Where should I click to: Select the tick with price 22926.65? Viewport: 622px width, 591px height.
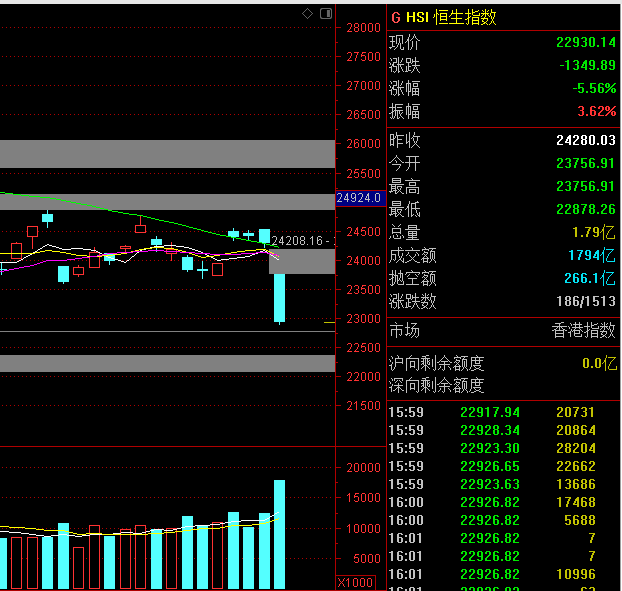(503, 466)
